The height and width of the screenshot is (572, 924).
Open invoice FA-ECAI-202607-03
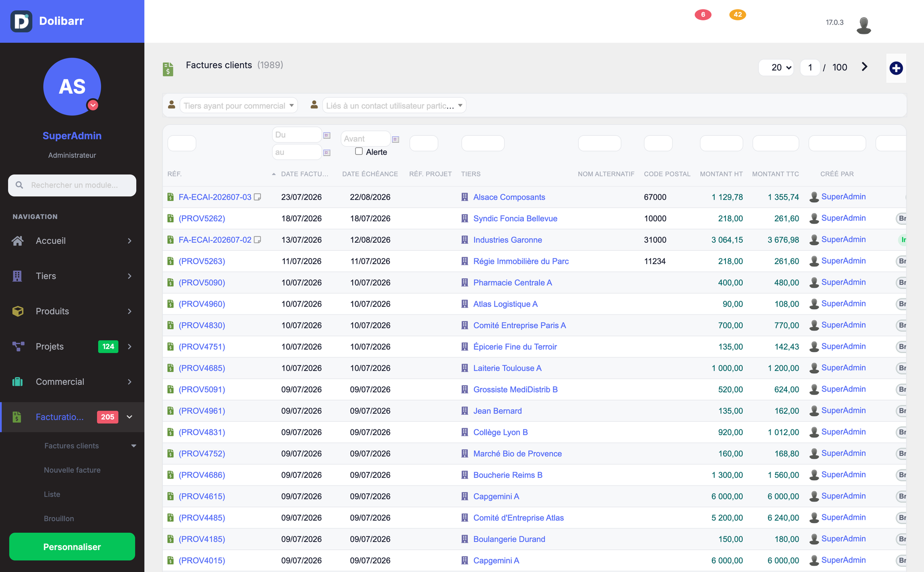[215, 197]
